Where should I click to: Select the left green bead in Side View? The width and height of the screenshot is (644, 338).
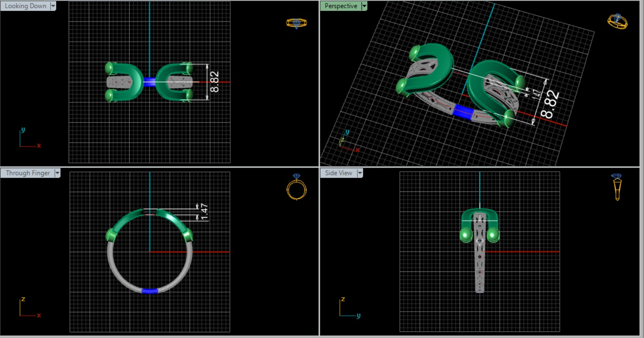click(466, 235)
